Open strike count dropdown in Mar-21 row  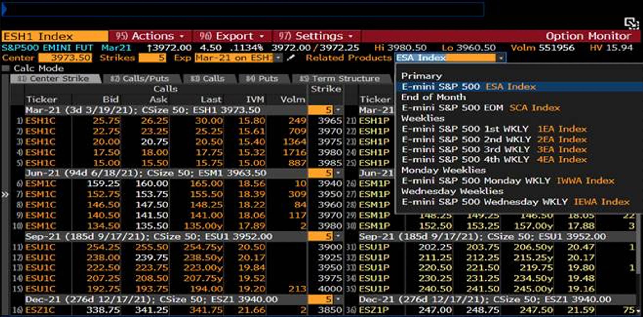338,110
